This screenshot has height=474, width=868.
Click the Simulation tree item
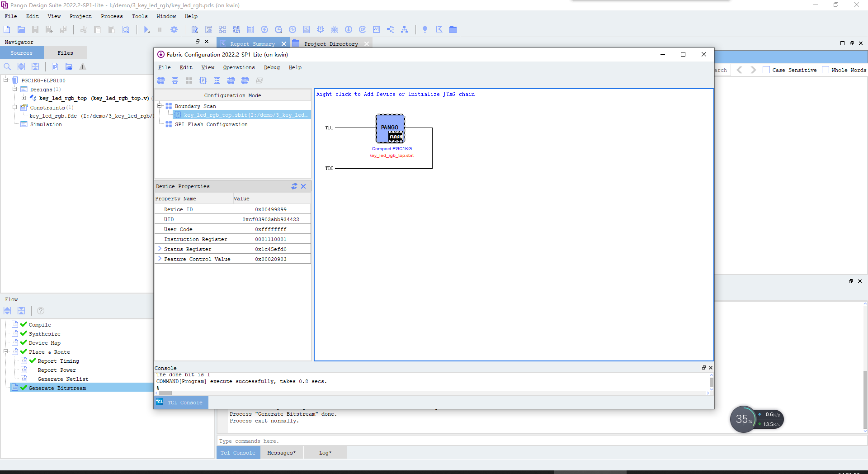pos(46,124)
